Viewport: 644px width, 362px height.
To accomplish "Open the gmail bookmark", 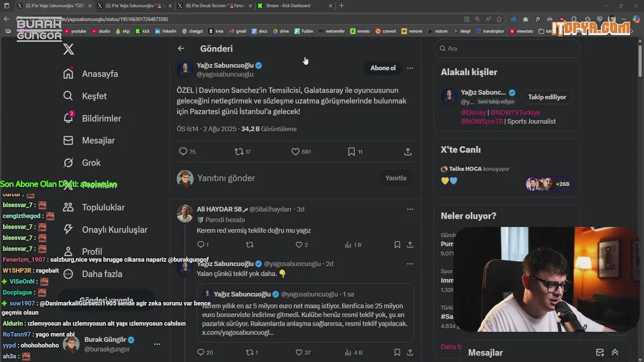I will pos(237,31).
